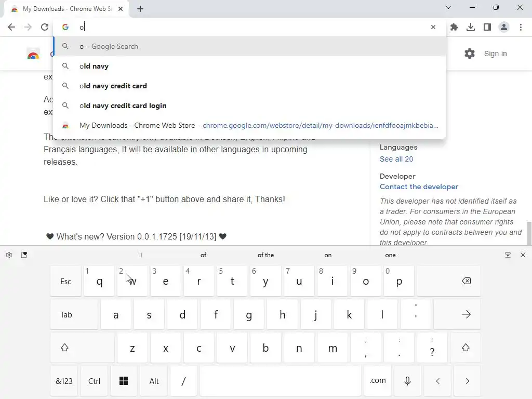Tap the .com key

pos(378,381)
